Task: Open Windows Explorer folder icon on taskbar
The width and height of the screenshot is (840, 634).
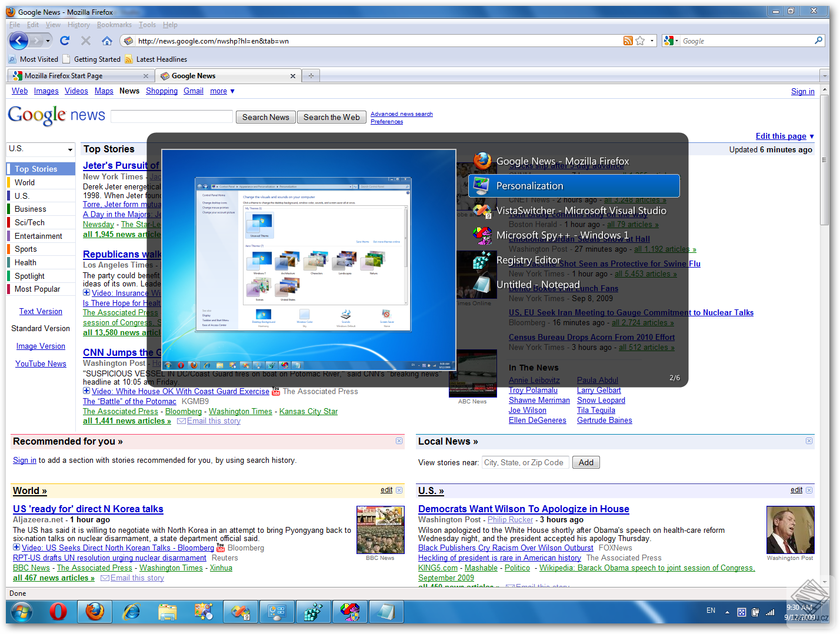Action: point(168,612)
